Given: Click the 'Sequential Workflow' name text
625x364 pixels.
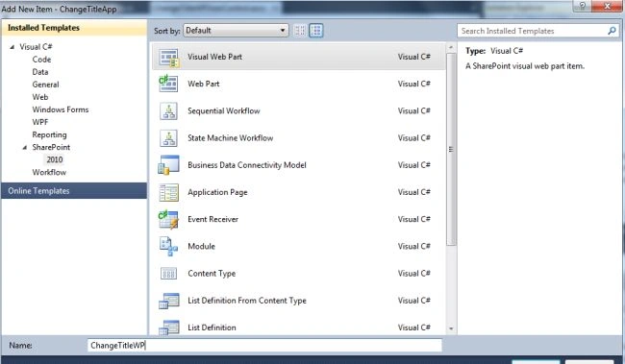Looking at the screenshot, I should 224,111.
